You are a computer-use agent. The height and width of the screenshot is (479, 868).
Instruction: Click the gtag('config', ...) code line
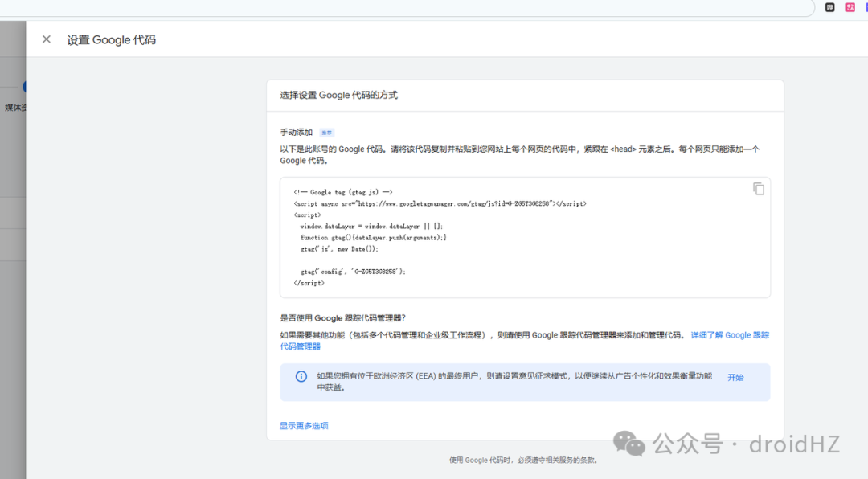click(x=353, y=272)
